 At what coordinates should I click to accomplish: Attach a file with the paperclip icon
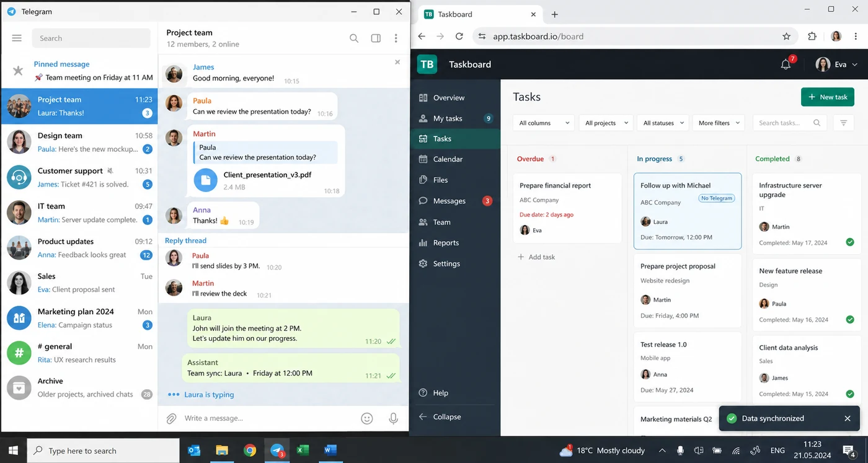(172, 418)
